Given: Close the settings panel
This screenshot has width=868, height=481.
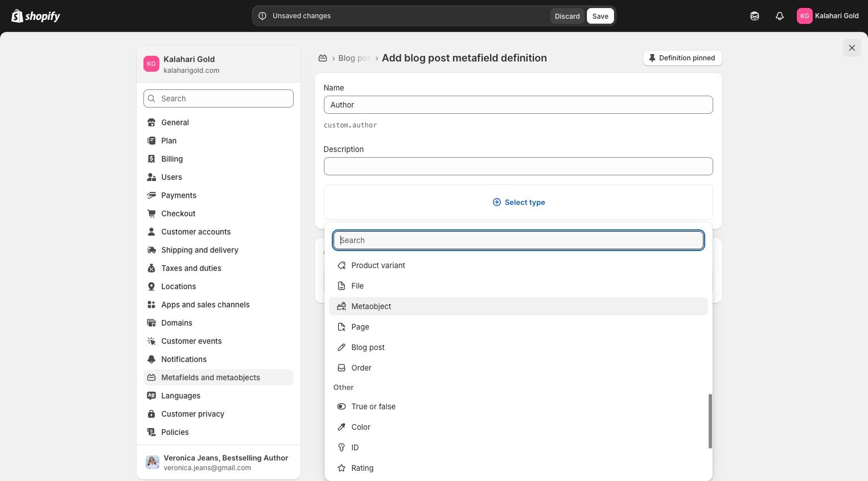Looking at the screenshot, I should [851, 48].
